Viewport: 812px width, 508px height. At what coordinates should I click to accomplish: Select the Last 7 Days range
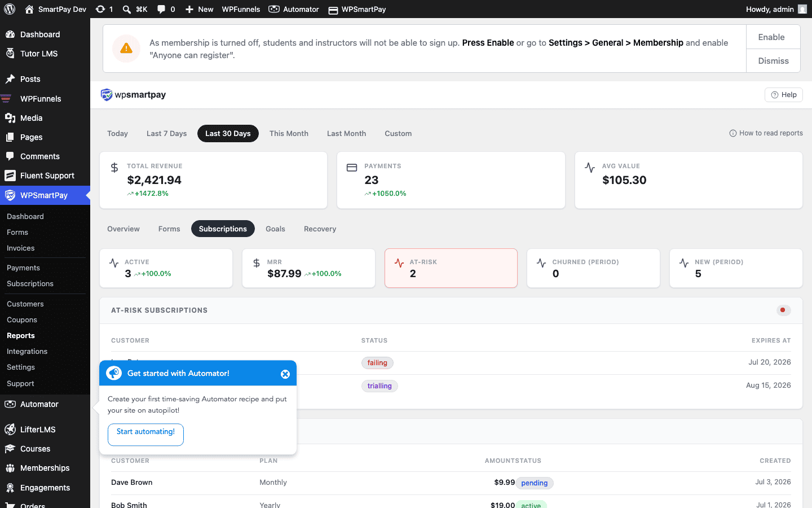[166, 134]
